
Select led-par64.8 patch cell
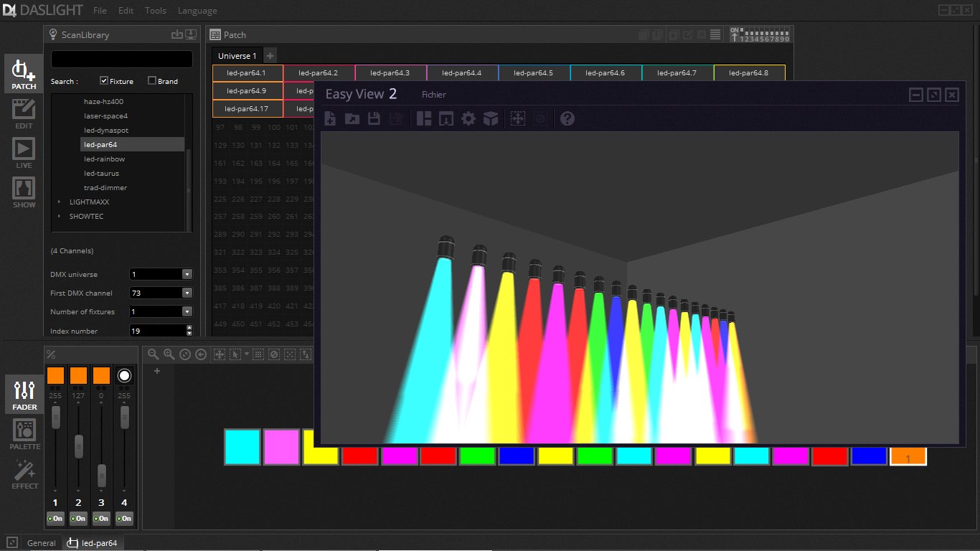click(x=750, y=73)
